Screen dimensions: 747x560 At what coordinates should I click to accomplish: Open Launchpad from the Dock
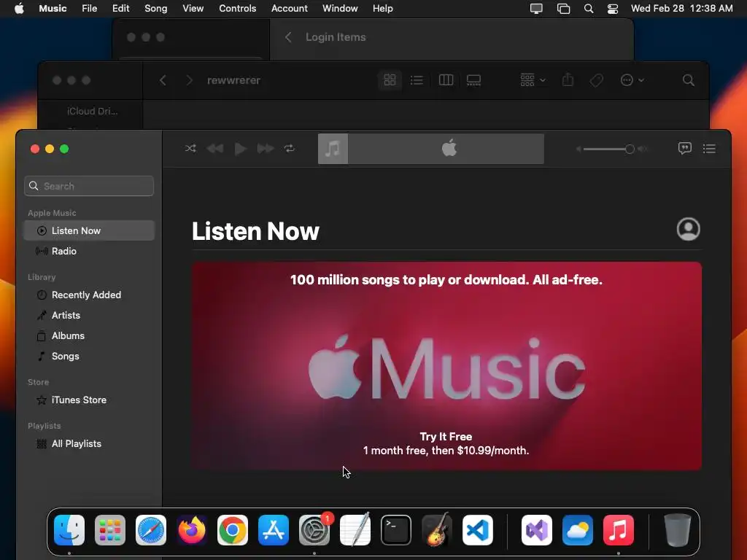coord(110,530)
